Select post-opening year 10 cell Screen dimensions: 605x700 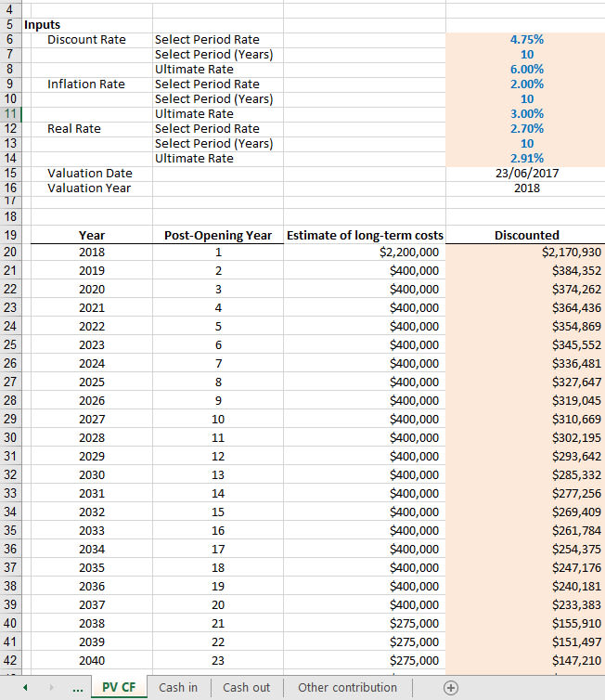(218, 420)
